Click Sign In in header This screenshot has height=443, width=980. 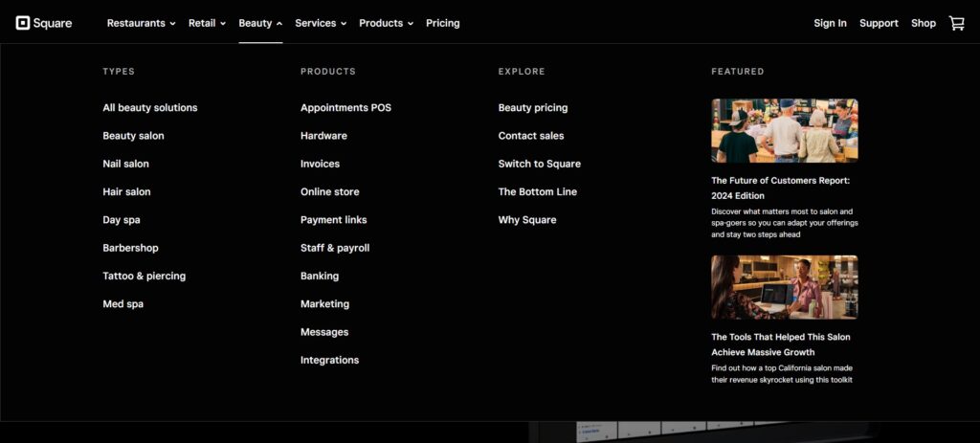830,23
